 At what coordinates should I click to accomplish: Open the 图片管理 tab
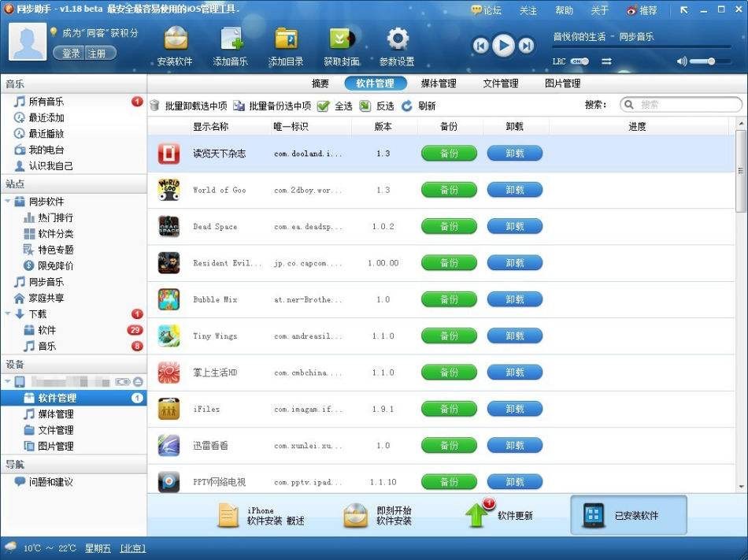tap(562, 82)
